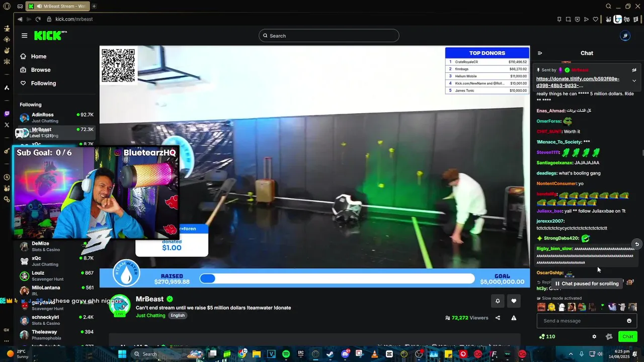Click the 110 channel points counter
644x362 pixels.
(x=547, y=336)
